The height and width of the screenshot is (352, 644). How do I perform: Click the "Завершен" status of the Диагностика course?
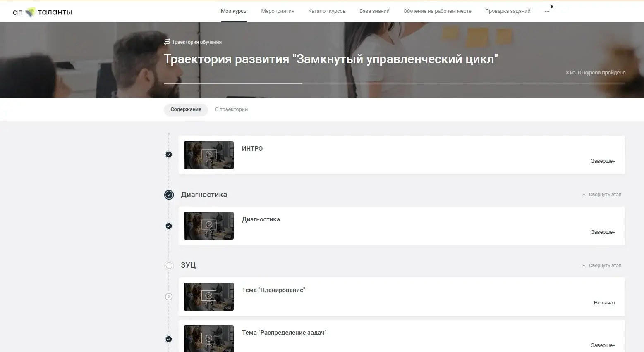(x=603, y=232)
